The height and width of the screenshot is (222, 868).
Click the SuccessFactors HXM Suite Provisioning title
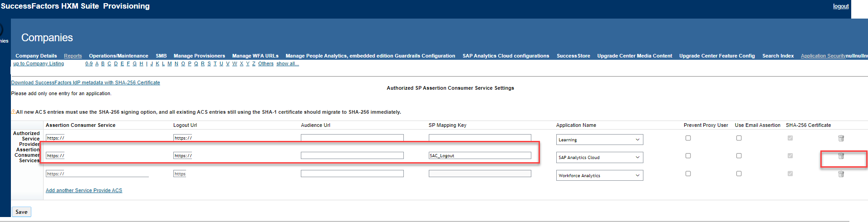click(x=75, y=6)
